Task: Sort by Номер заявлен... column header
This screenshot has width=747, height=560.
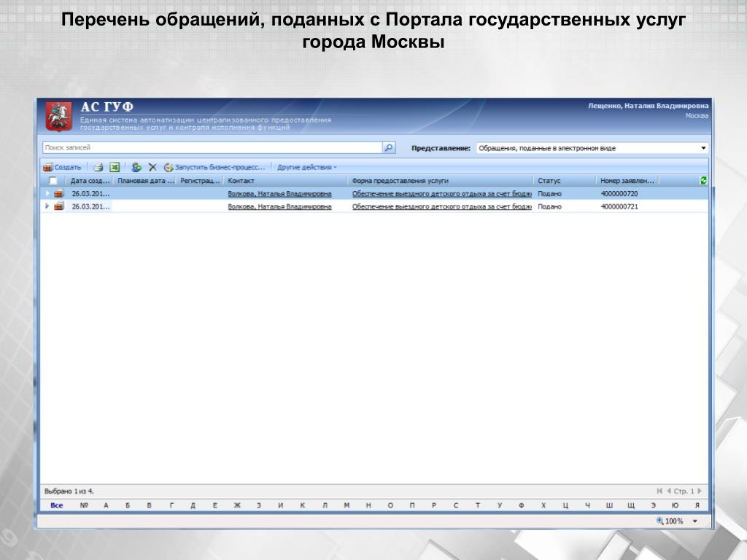Action: point(627,181)
